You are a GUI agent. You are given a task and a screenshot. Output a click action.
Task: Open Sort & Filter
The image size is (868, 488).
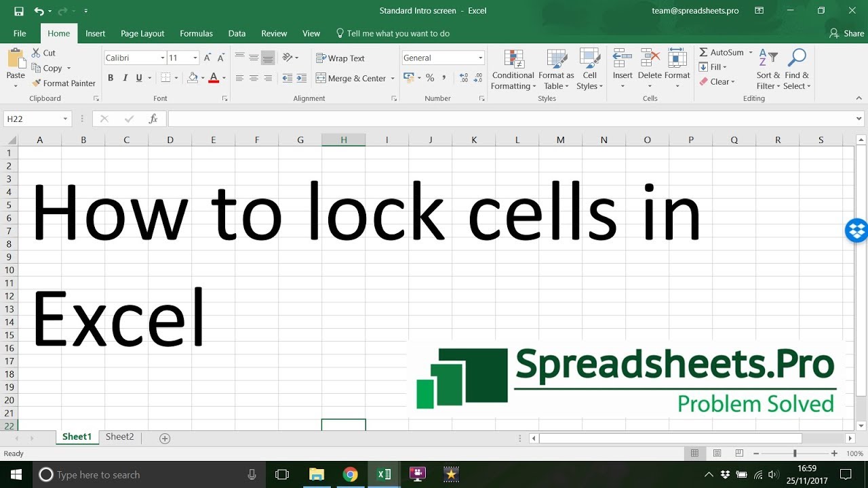click(x=768, y=69)
